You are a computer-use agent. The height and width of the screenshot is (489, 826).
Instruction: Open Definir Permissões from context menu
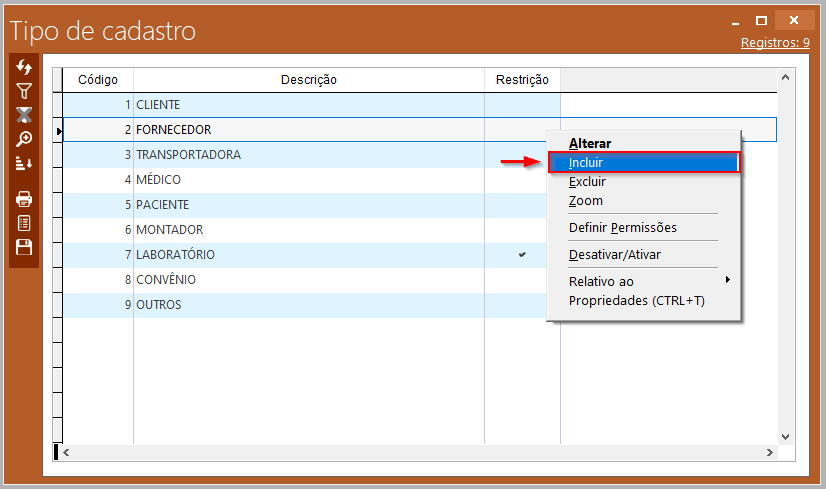tap(622, 227)
